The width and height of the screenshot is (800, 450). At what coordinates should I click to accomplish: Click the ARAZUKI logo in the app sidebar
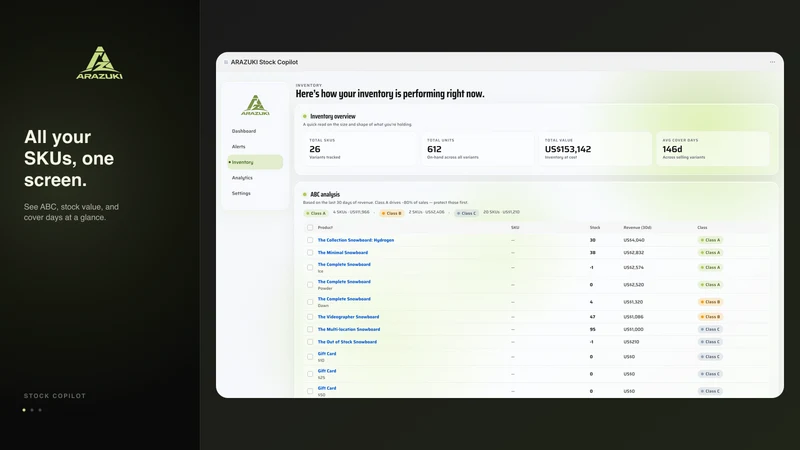pyautogui.click(x=255, y=105)
